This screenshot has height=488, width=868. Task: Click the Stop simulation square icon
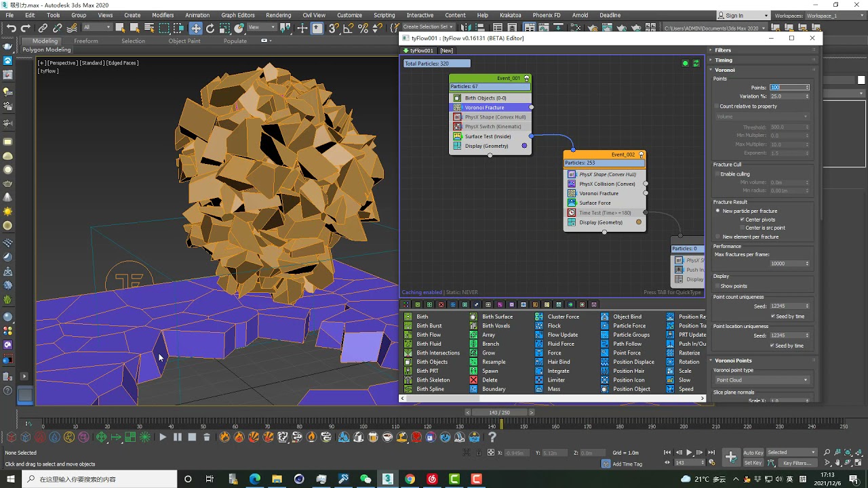(192, 437)
